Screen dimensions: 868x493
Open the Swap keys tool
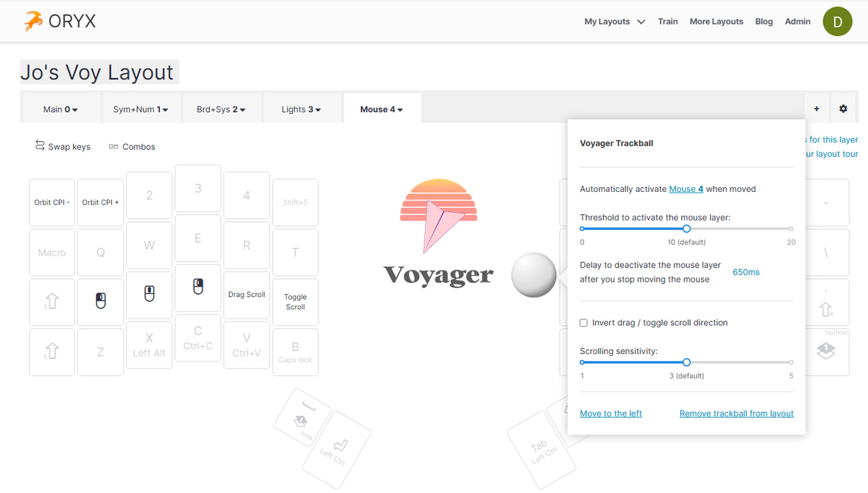(x=63, y=147)
